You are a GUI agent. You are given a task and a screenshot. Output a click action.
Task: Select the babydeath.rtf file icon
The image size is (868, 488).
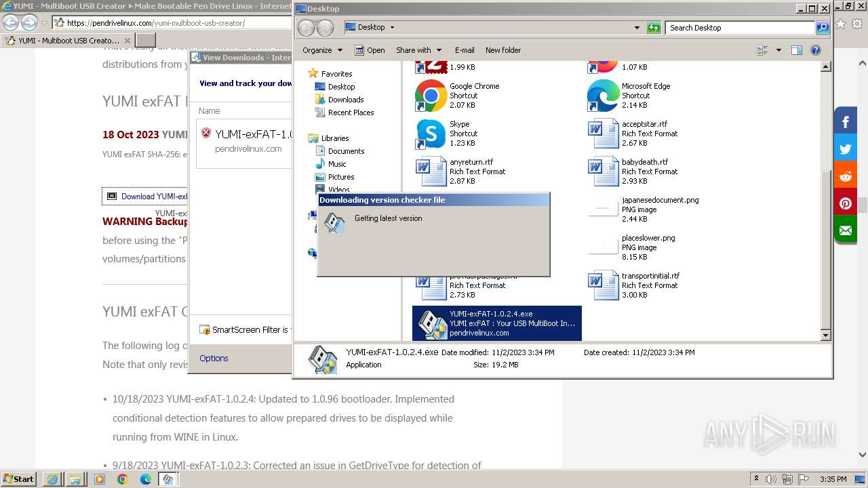tap(603, 171)
